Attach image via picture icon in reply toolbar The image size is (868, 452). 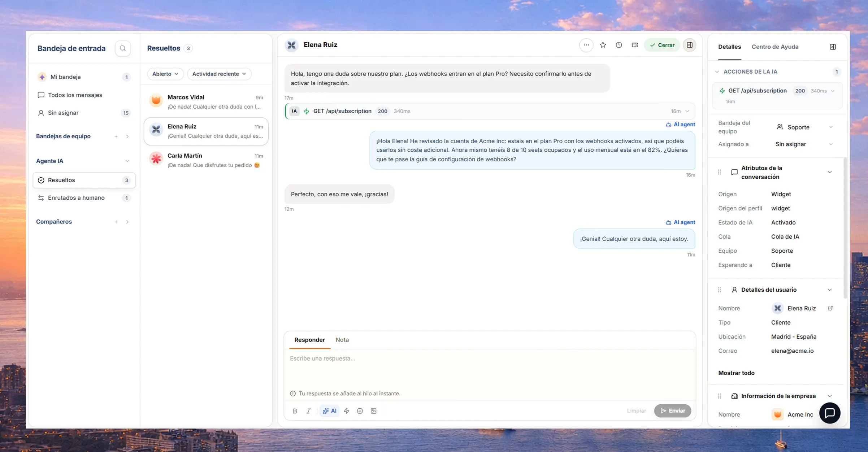(x=374, y=411)
